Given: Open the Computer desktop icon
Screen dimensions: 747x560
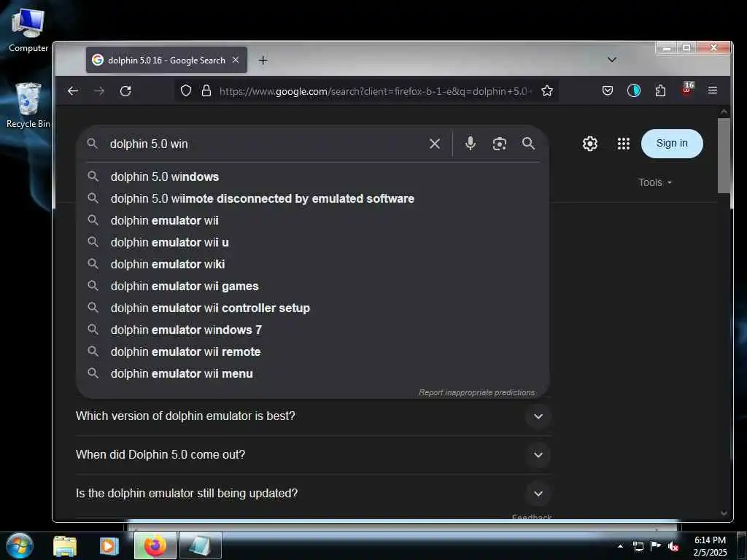Looking at the screenshot, I should [x=28, y=30].
